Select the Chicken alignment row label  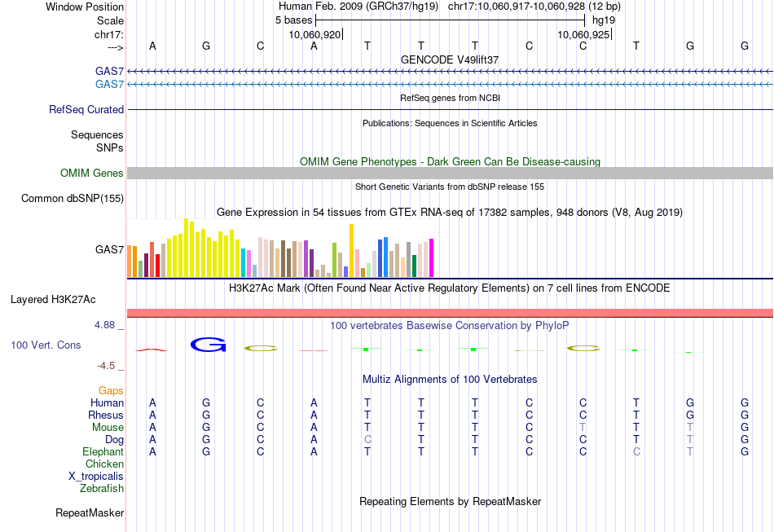tap(104, 464)
